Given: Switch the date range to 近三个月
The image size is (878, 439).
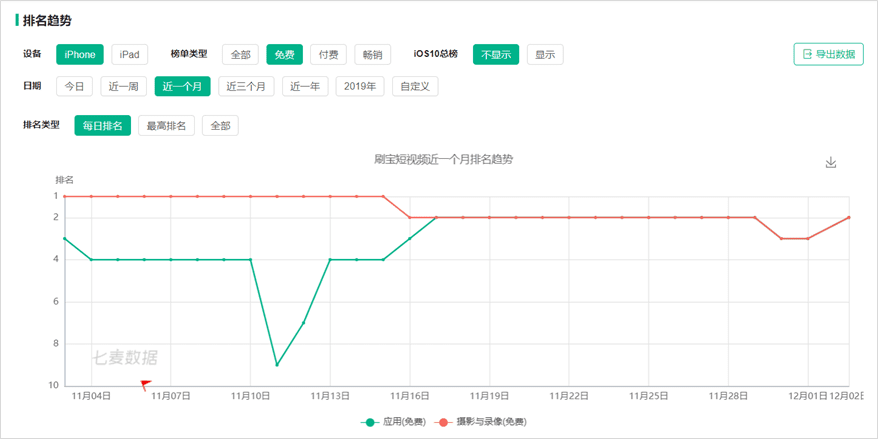Looking at the screenshot, I should [x=246, y=86].
